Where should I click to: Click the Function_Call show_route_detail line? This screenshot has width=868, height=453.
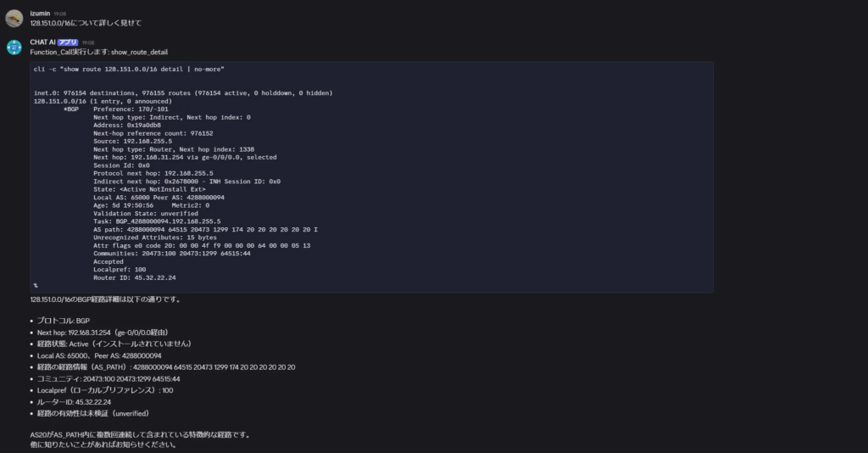[x=99, y=52]
